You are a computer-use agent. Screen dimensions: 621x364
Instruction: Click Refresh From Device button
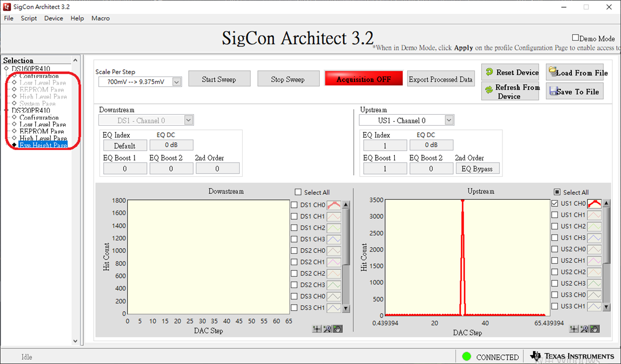[511, 92]
